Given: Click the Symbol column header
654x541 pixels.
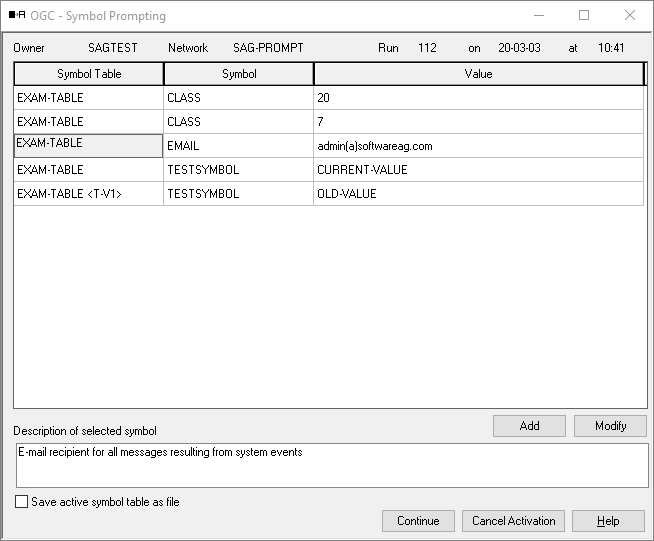Looking at the screenshot, I should click(239, 74).
